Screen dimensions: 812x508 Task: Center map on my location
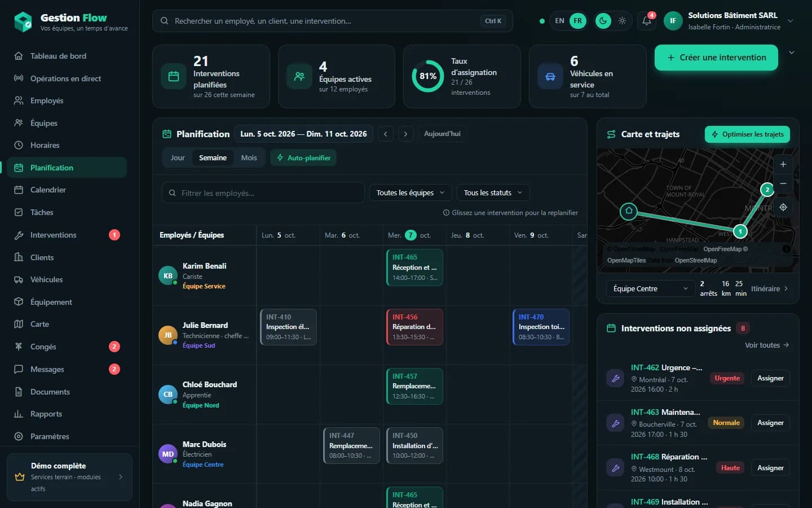click(783, 207)
